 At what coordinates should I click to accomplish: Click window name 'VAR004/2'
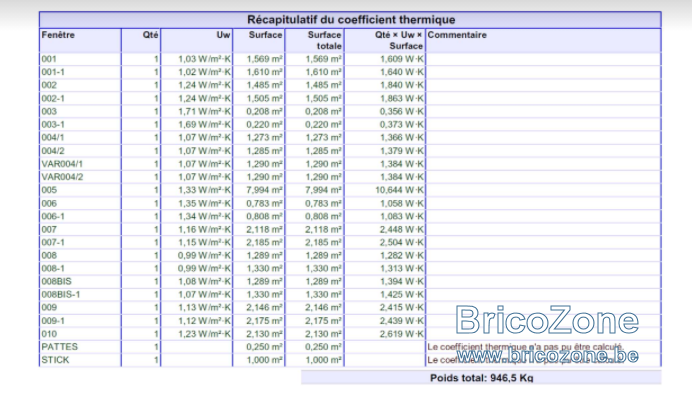click(x=62, y=177)
